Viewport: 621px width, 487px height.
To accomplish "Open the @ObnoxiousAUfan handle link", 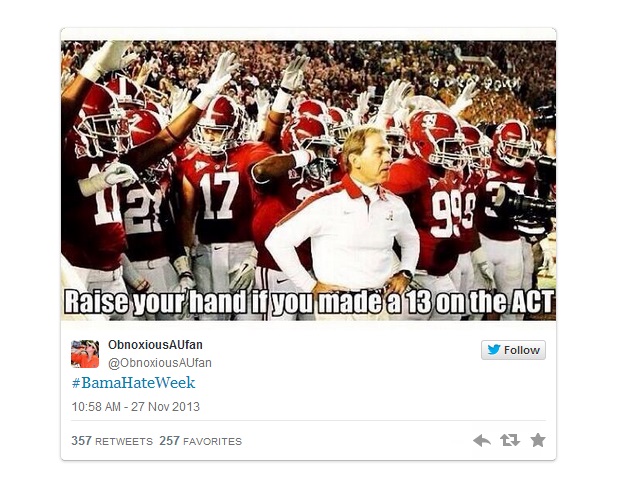I will [x=160, y=363].
